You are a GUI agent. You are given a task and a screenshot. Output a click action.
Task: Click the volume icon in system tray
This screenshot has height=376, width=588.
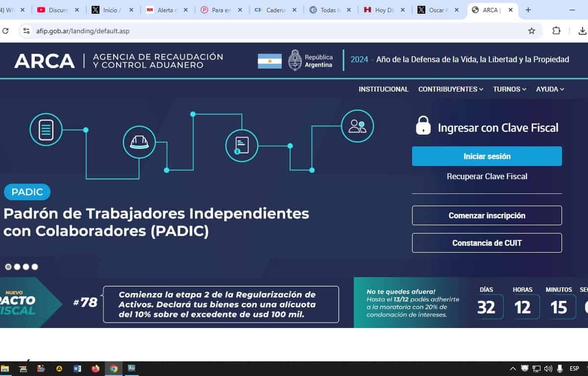[548, 369]
